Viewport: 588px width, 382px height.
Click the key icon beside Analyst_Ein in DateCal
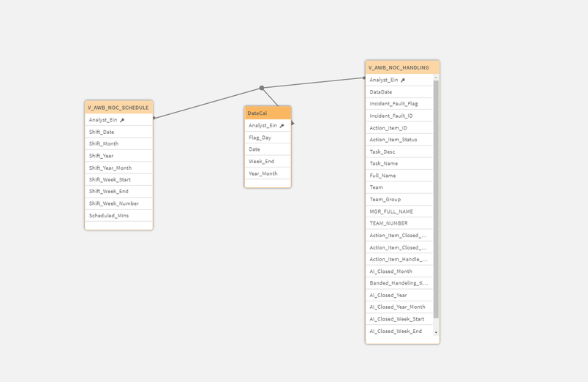[282, 126]
